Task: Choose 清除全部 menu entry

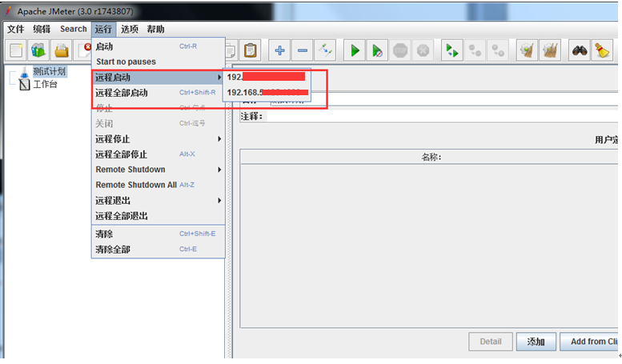Action: point(159,250)
